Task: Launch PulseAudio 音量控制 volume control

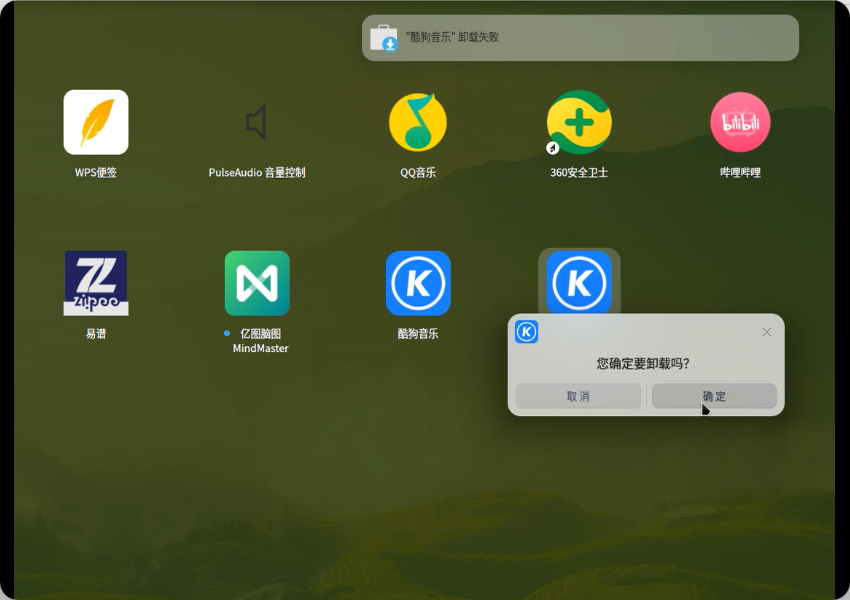Action: [257, 121]
